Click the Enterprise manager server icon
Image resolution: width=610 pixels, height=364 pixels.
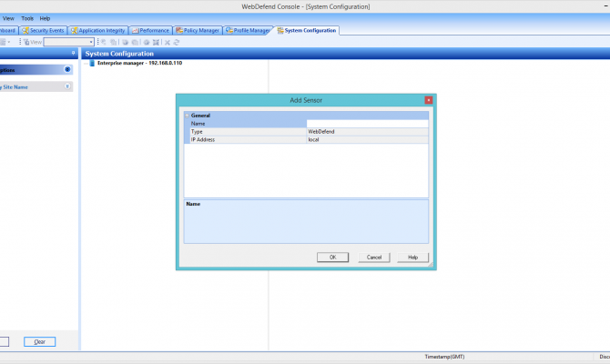tap(92, 63)
